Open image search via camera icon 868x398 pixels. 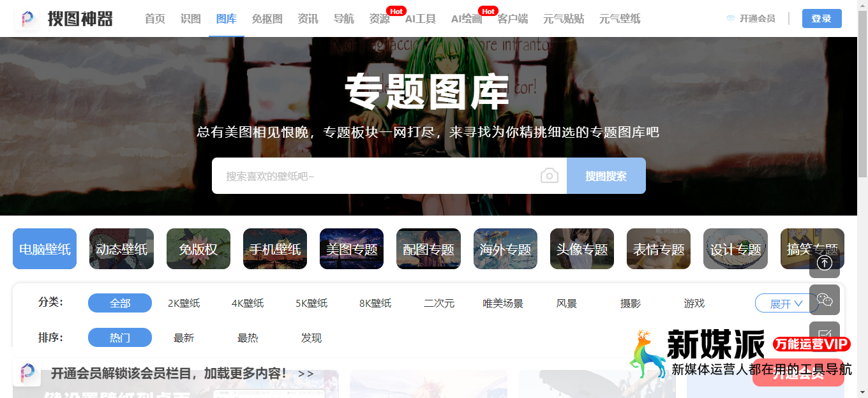tap(549, 175)
